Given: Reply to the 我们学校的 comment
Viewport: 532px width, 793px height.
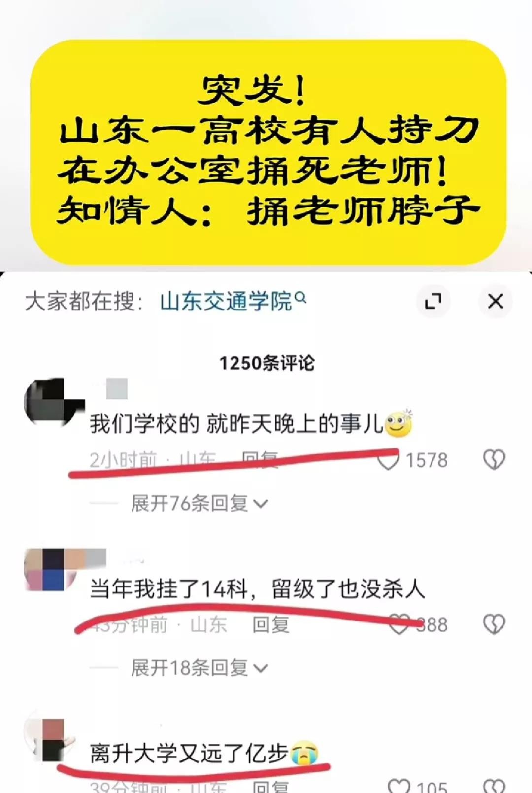Looking at the screenshot, I should (x=260, y=459).
